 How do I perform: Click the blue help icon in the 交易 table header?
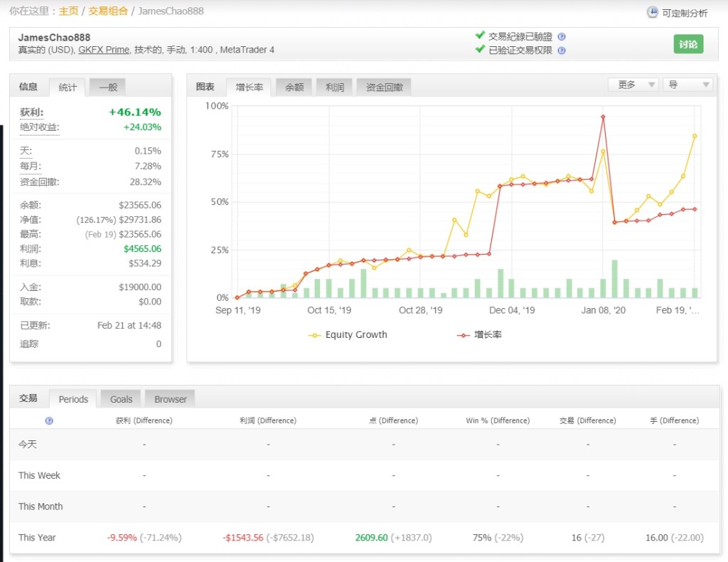pos(49,420)
